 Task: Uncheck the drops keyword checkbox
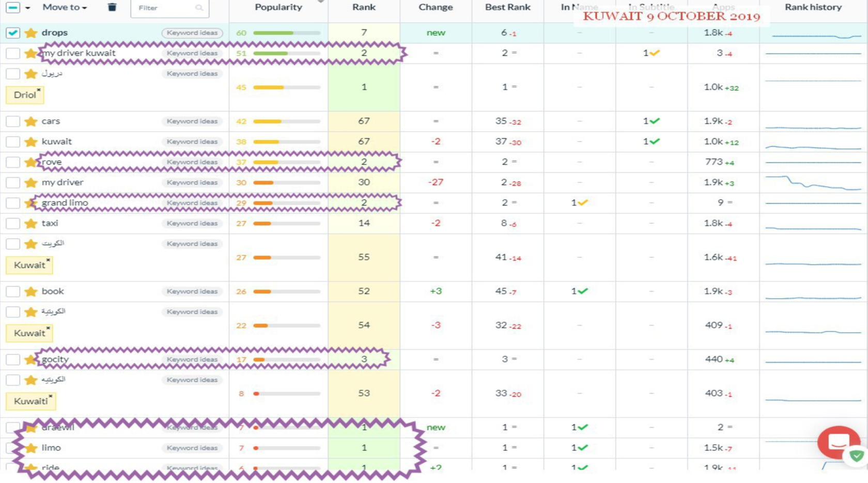[x=13, y=33]
